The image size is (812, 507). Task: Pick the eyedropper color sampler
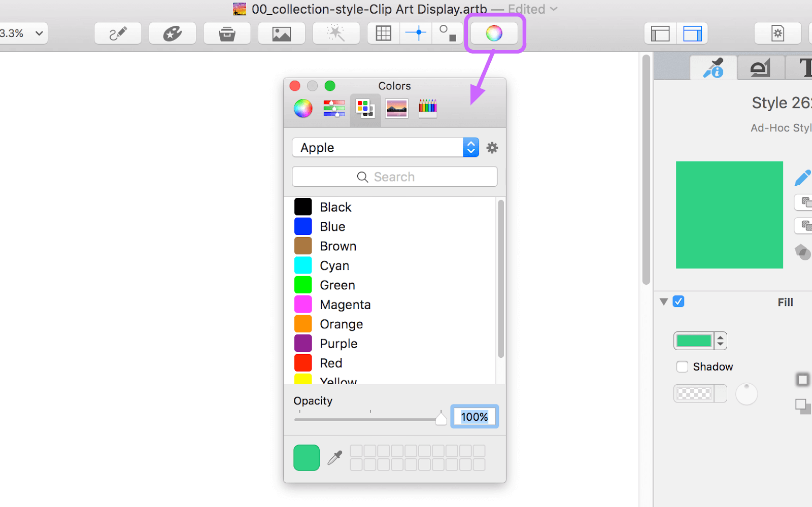click(x=335, y=458)
